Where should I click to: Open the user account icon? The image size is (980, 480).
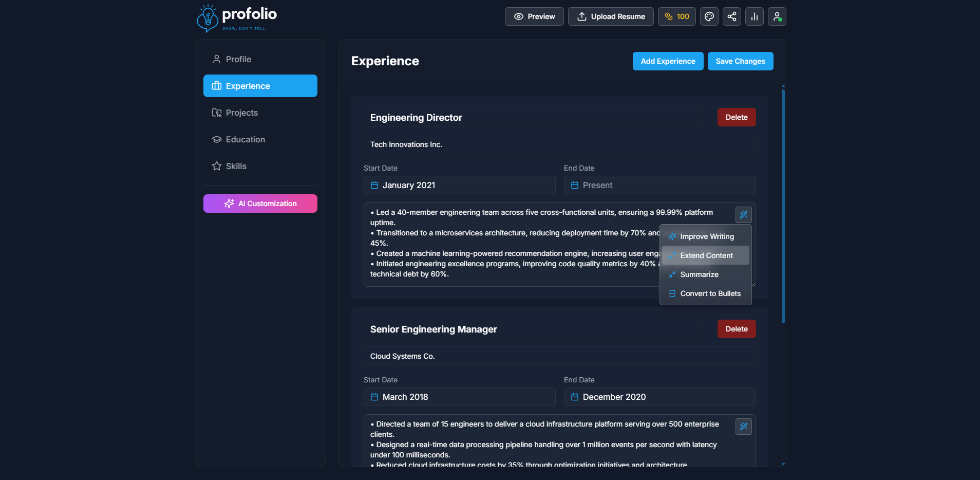click(777, 16)
